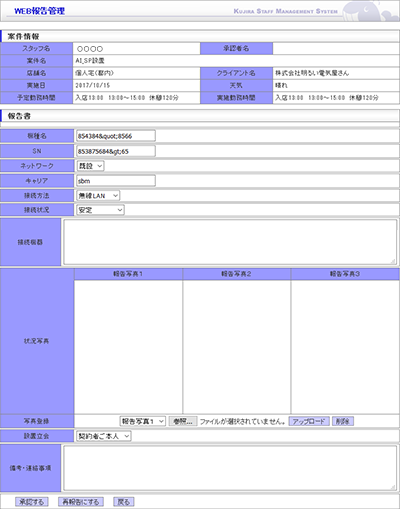Click the 承認者名 label cell
This screenshot has width=400, height=509.
(x=236, y=48)
